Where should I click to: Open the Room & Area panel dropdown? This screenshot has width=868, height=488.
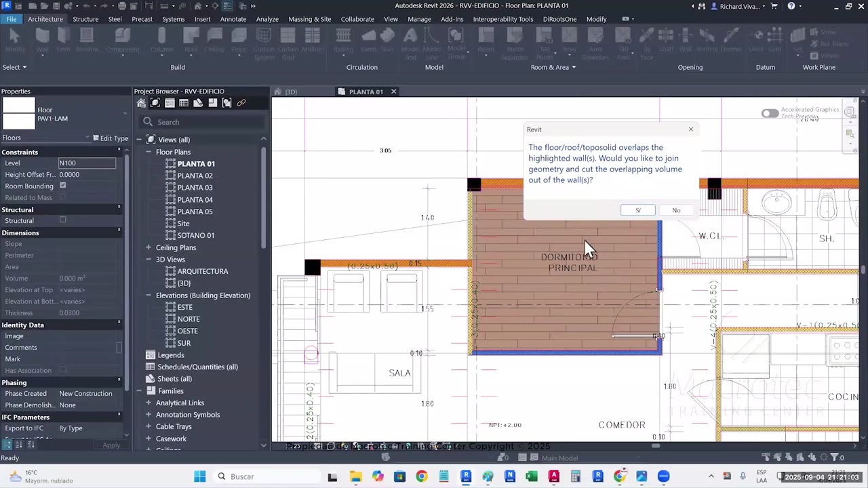pos(553,67)
